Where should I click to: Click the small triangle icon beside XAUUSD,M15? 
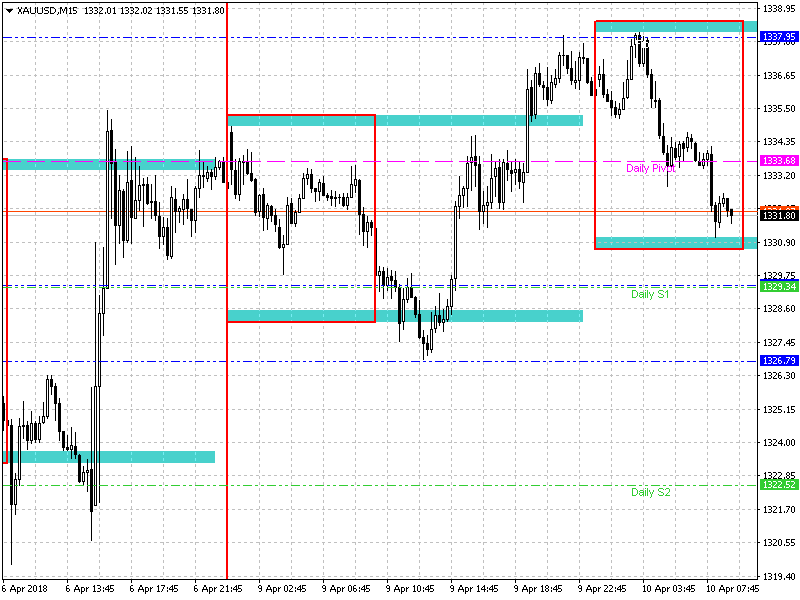tap(8, 11)
